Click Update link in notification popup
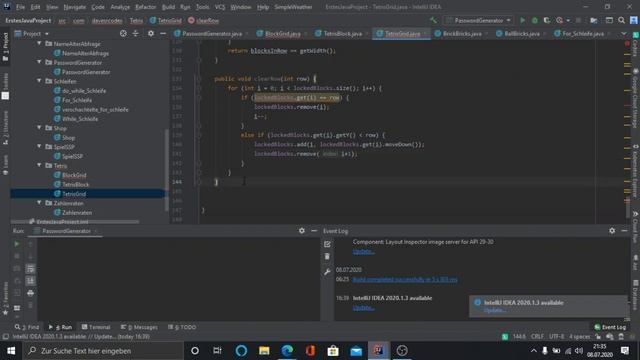 (495, 310)
